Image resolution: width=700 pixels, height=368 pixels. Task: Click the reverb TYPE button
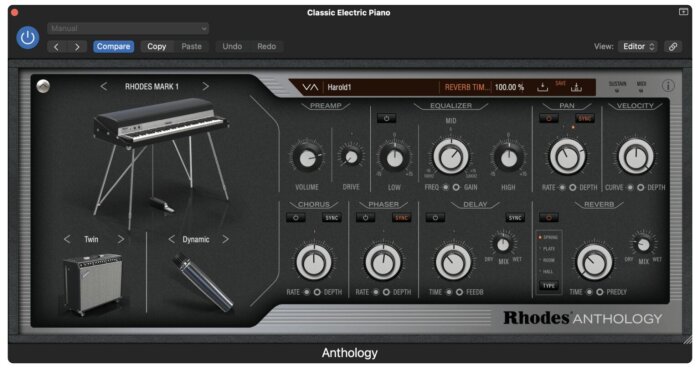tap(549, 286)
